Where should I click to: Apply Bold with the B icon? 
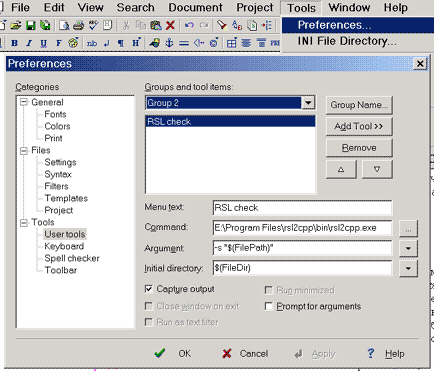[14, 43]
